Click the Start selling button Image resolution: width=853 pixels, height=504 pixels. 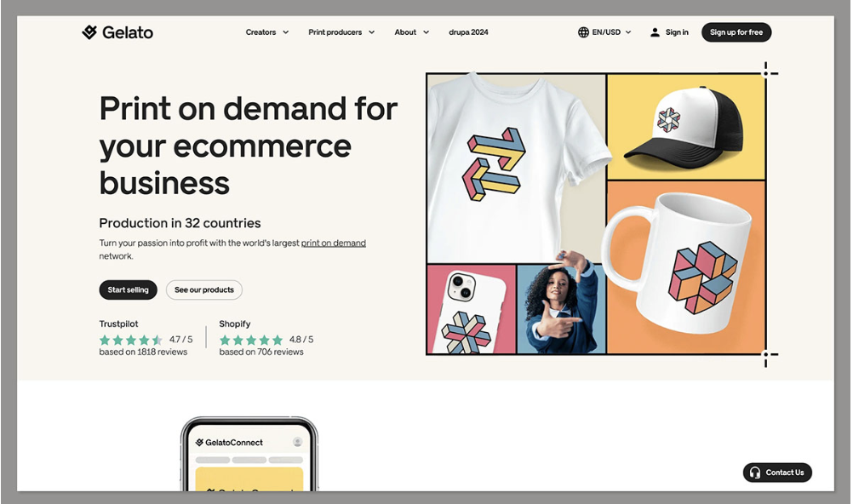pos(128,289)
